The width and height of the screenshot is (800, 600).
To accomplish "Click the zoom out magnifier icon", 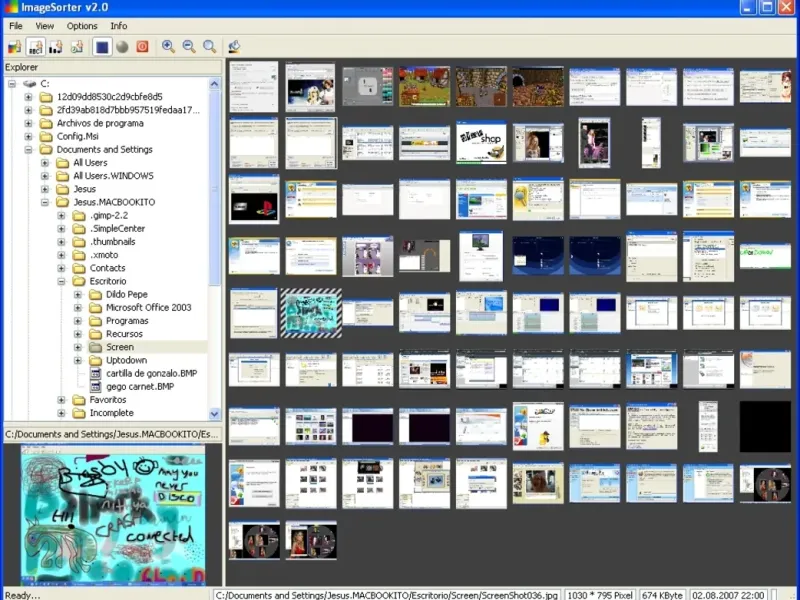I will 188,46.
